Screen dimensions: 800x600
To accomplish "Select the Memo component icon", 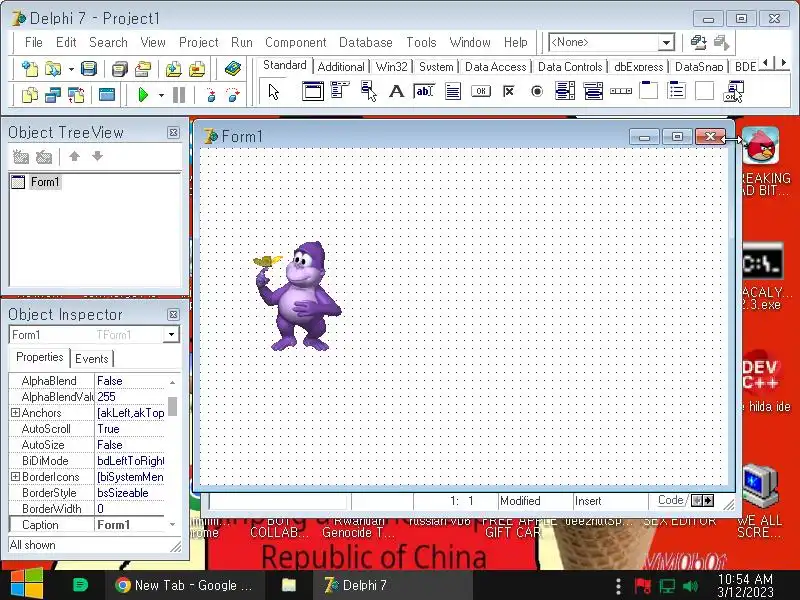I will click(x=453, y=91).
